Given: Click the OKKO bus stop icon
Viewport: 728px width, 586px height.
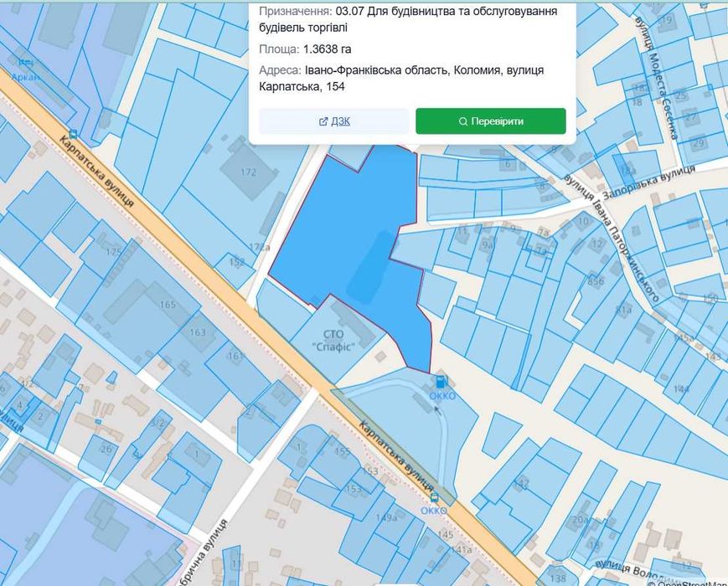Looking at the screenshot, I should pyautogui.click(x=434, y=498).
